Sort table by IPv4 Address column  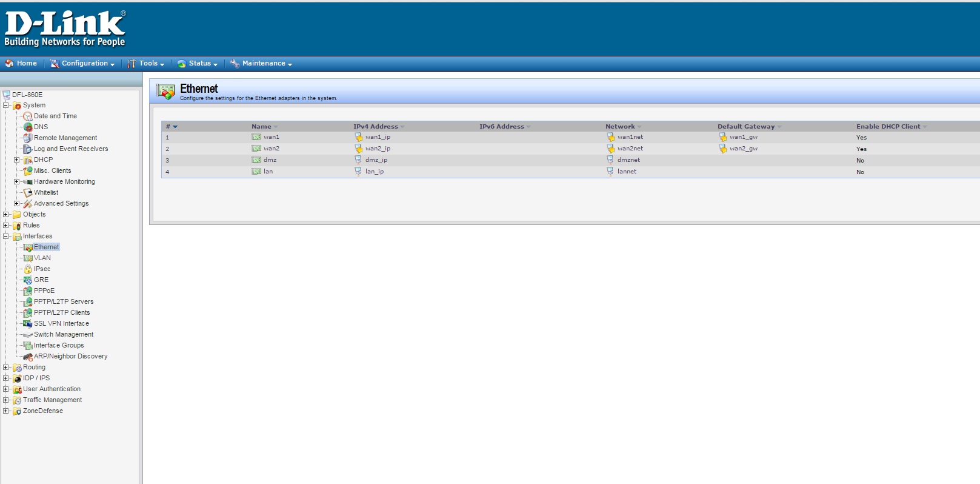[376, 127]
